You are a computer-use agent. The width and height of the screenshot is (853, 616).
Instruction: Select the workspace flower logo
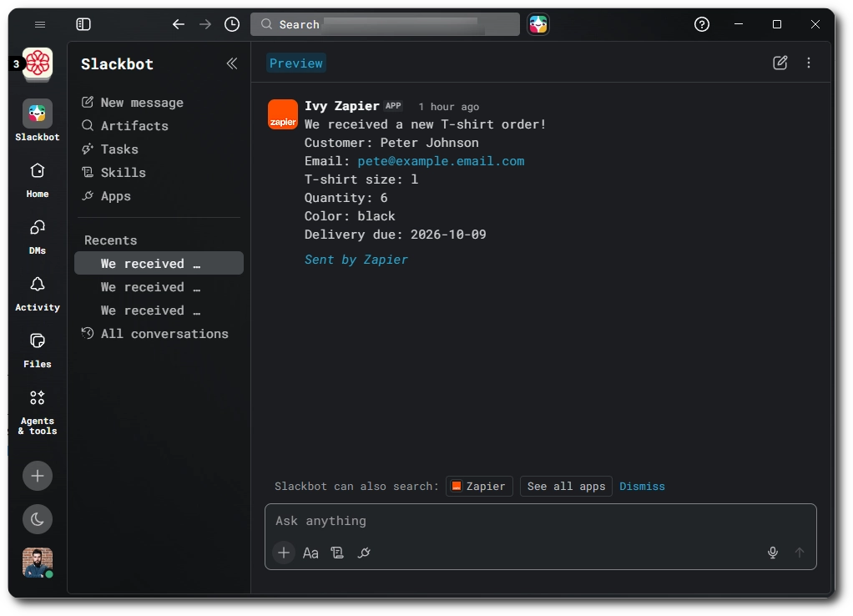coord(38,64)
